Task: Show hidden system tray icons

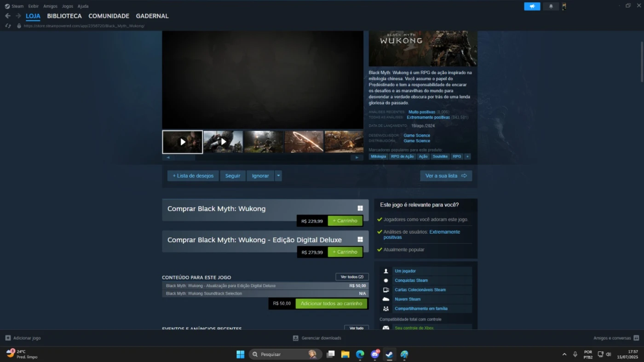Action: point(564,354)
